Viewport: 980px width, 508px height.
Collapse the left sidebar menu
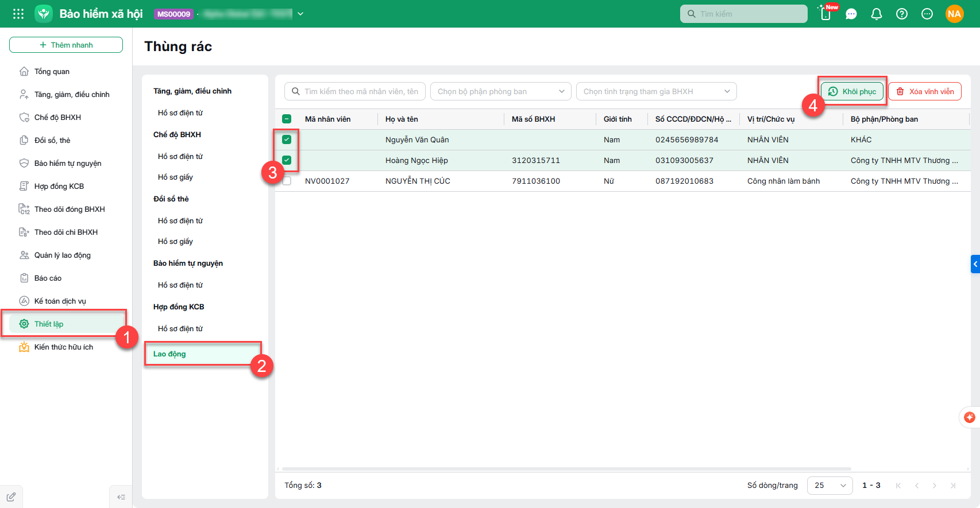coord(121,497)
